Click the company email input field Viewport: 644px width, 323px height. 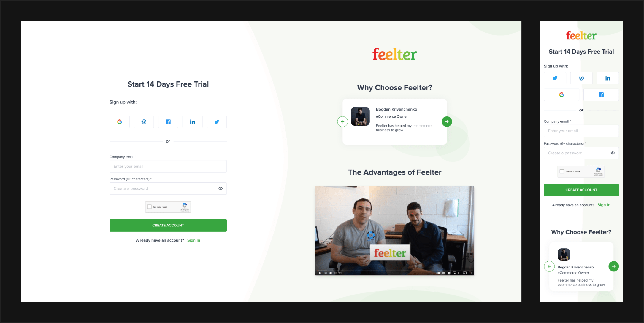click(x=168, y=167)
